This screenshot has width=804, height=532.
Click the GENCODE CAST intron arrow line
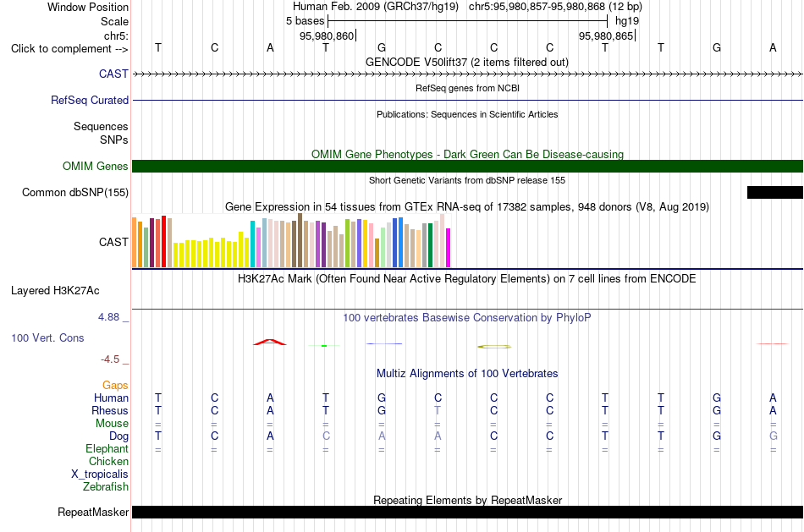click(467, 74)
